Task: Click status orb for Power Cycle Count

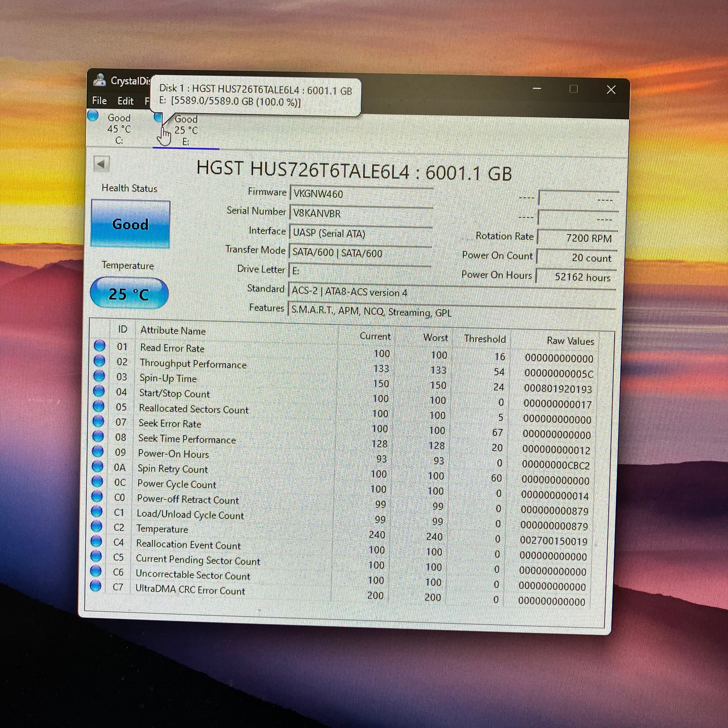Action: (97, 481)
